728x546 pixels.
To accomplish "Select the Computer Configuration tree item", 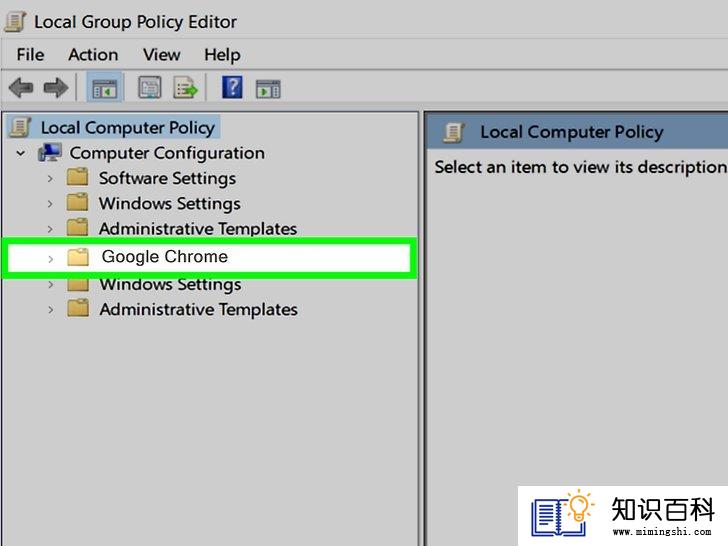I will 167,153.
